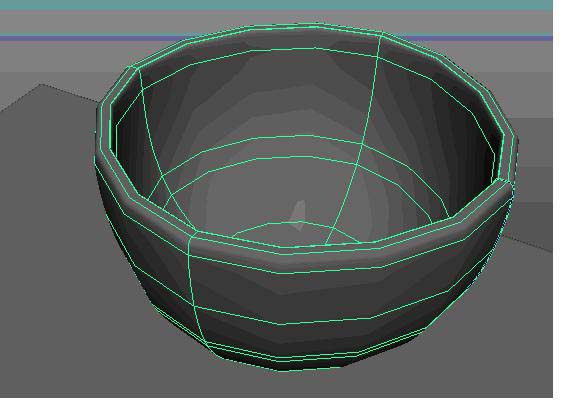Select the wireframed bowl mesh in viewport

click(305, 197)
